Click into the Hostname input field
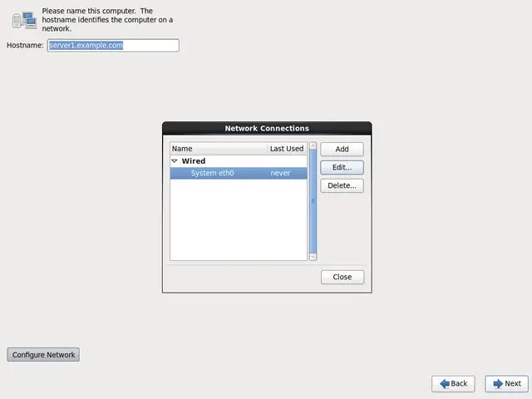The height and width of the screenshot is (399, 532). pyautogui.click(x=113, y=46)
